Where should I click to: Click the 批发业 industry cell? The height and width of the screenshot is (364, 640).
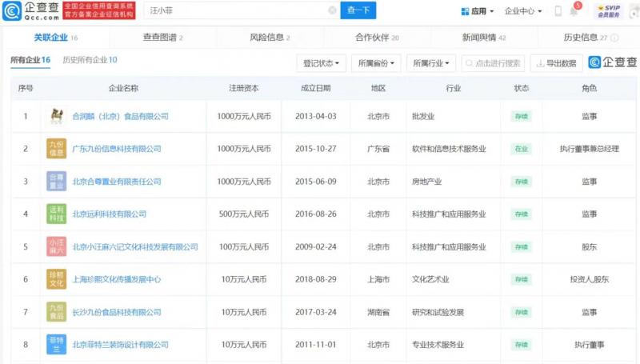tap(423, 116)
